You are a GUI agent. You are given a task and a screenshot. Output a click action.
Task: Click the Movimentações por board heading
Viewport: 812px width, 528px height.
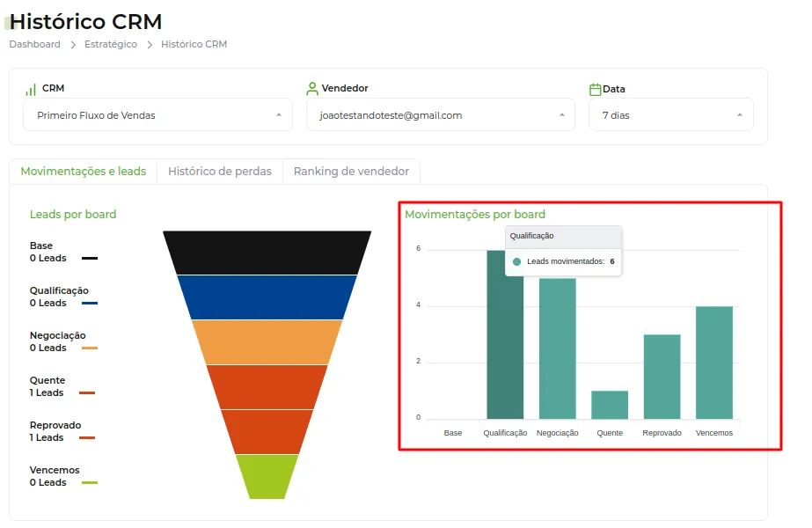475,215
